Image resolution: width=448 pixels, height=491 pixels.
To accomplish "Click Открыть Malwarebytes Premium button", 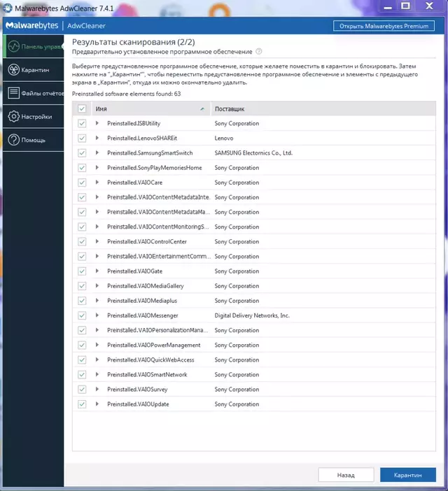I will point(384,26).
